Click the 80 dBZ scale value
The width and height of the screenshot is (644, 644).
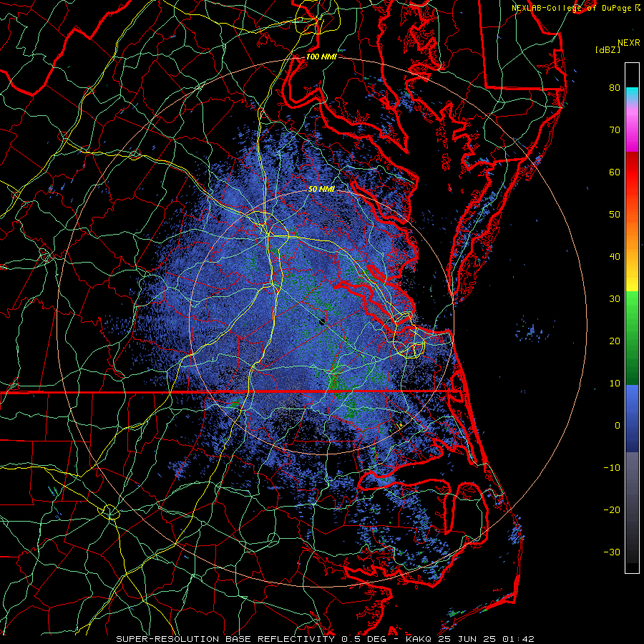click(615, 87)
